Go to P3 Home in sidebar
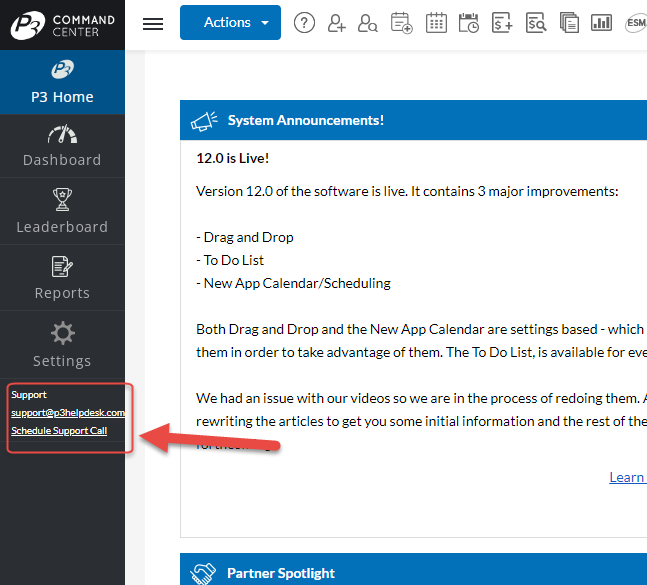The width and height of the screenshot is (647, 585). [62, 82]
